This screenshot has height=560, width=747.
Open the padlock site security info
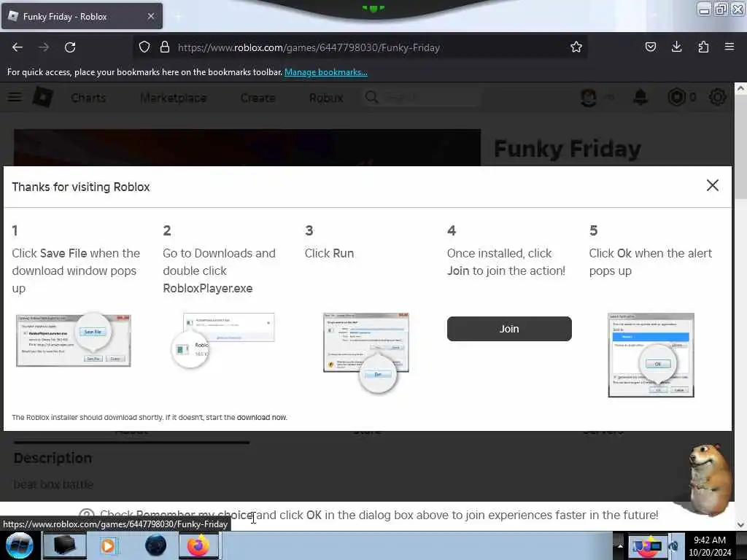point(165,47)
